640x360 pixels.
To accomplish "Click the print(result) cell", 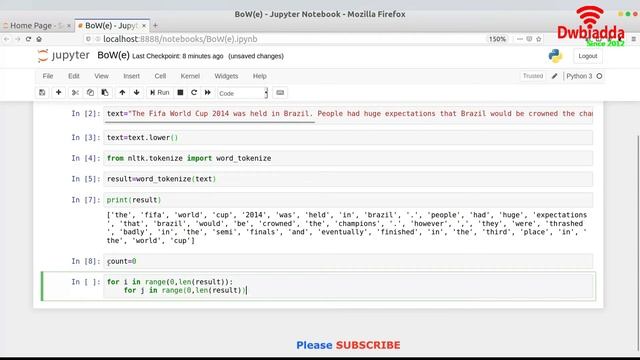I will [x=348, y=200].
